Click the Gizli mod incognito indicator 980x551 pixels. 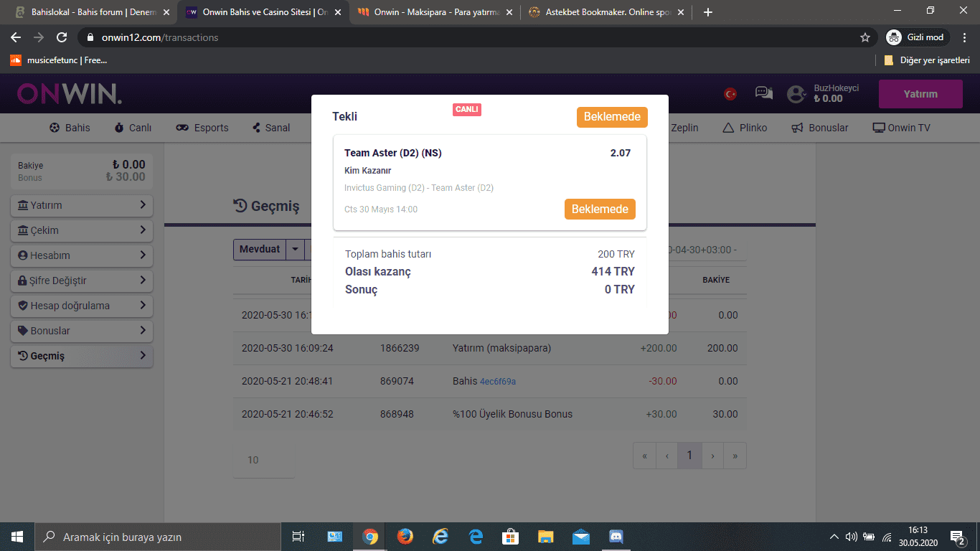918,37
